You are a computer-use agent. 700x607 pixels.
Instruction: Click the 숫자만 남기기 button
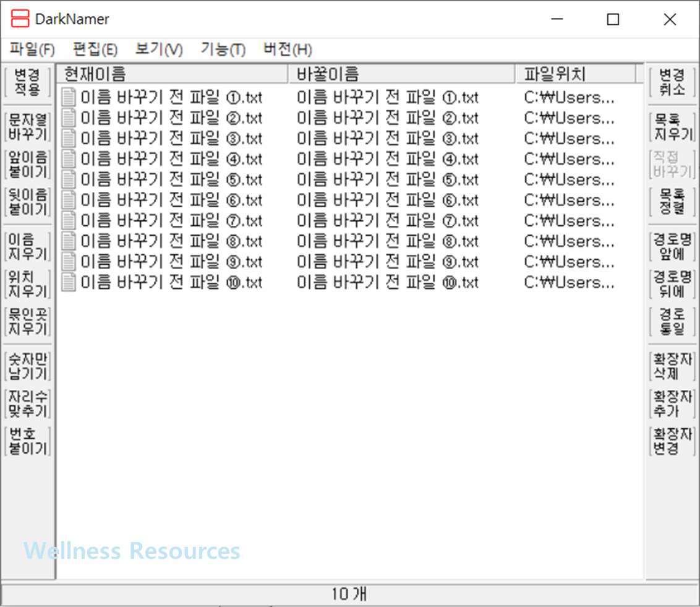click(x=28, y=366)
